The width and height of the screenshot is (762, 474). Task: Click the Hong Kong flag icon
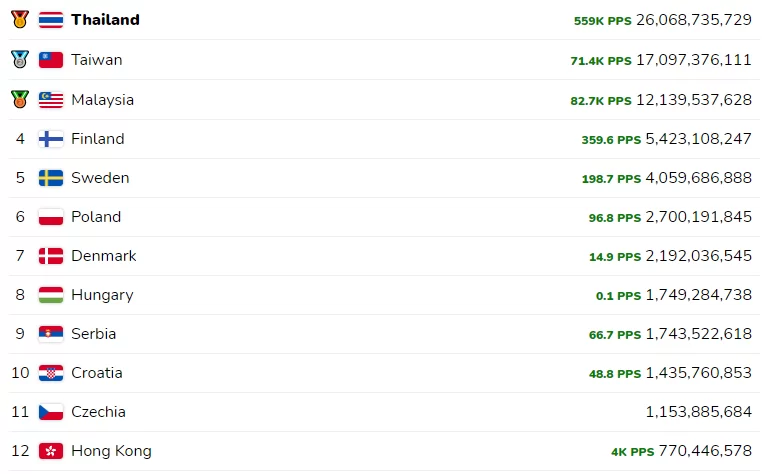(x=51, y=451)
